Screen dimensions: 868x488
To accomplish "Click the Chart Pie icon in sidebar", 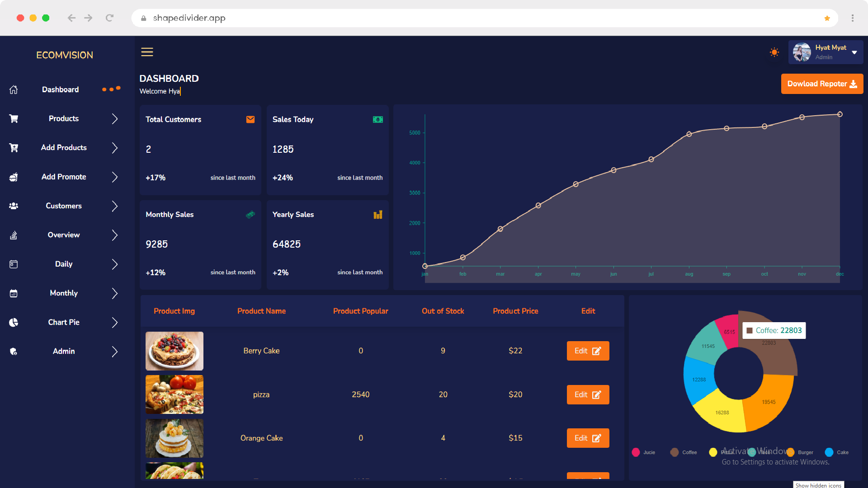I will tap(14, 323).
